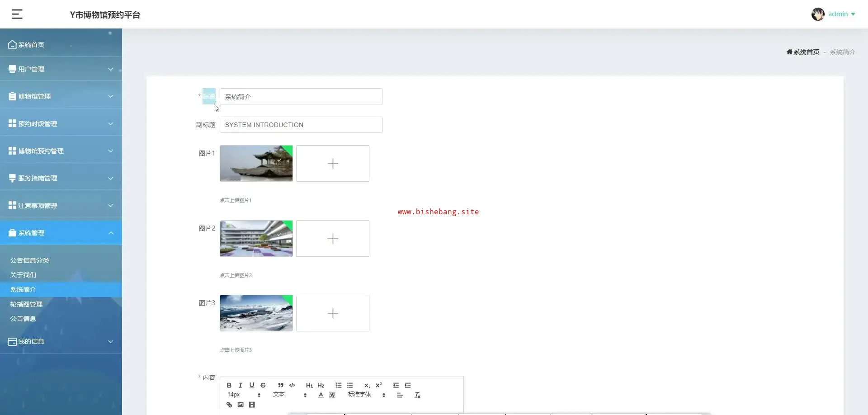Expand the 用户管理 sidebar menu

(x=61, y=69)
